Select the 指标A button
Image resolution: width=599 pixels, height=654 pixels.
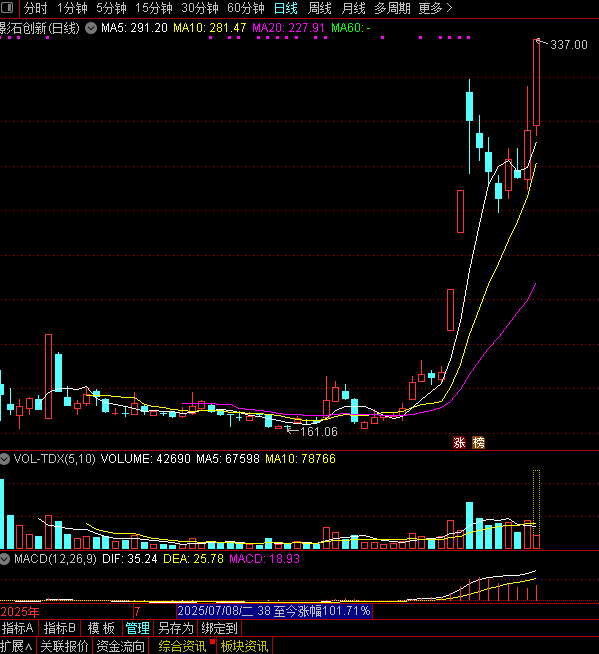pos(18,628)
